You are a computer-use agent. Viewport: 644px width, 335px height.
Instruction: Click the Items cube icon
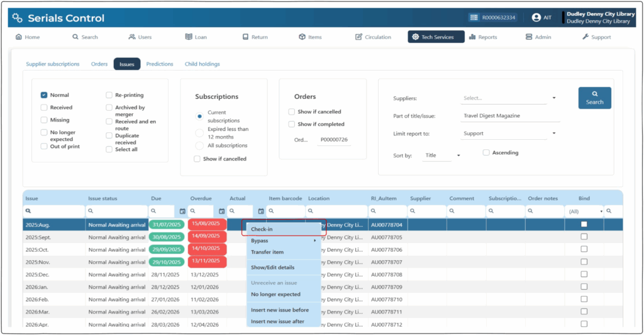pyautogui.click(x=302, y=37)
